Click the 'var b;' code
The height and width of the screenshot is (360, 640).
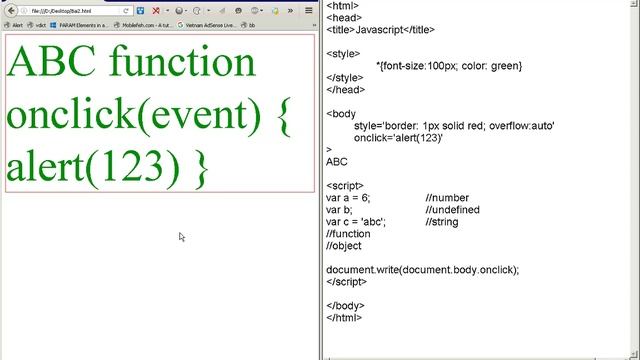pos(339,210)
